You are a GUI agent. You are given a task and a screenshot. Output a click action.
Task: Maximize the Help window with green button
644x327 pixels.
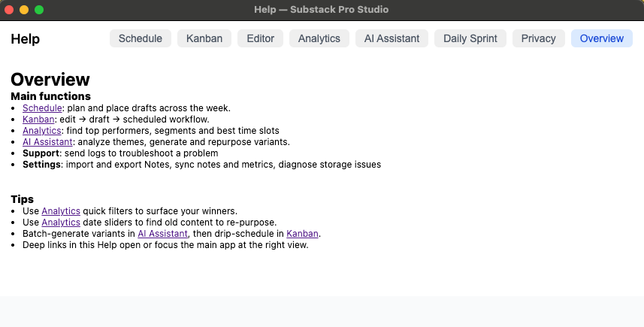point(39,10)
